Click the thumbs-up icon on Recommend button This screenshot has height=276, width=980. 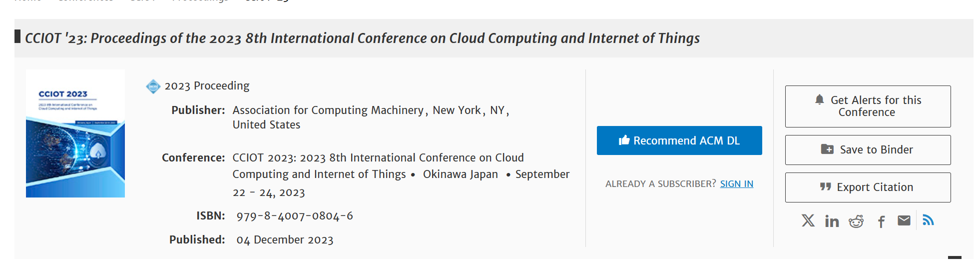coord(624,140)
